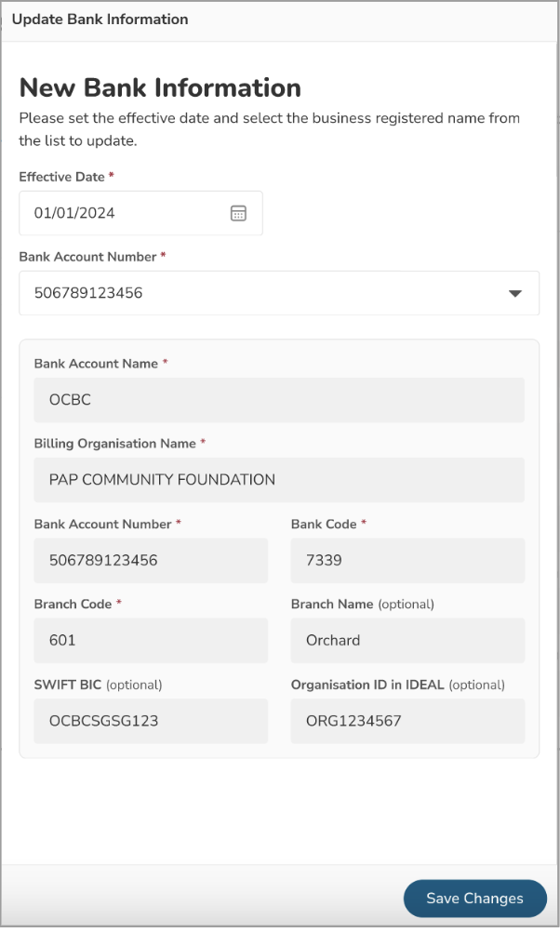Expand the Bank Account Number dropdown arrow

click(514, 294)
